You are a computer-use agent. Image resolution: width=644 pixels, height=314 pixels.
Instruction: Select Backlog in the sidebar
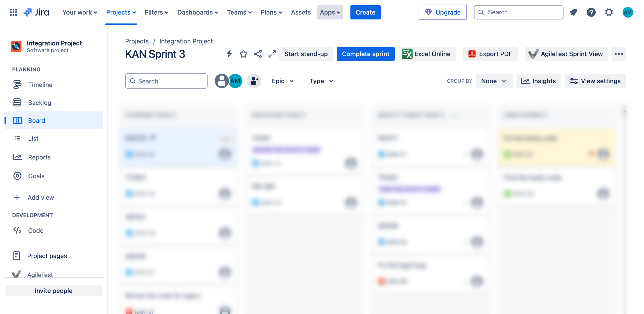(39, 103)
